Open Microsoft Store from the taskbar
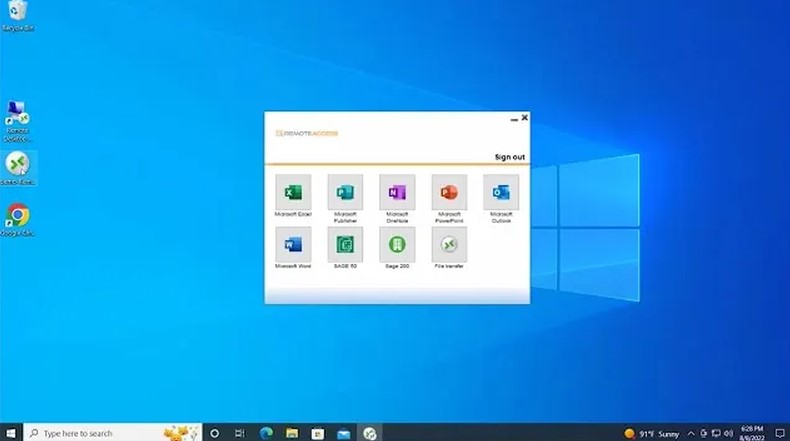 [x=318, y=433]
